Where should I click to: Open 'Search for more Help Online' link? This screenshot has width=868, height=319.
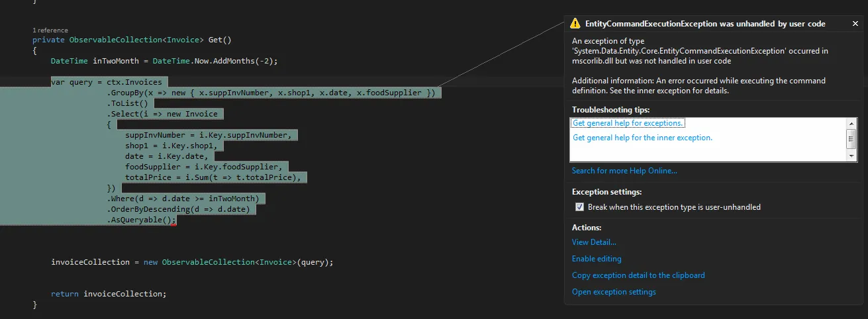(x=624, y=171)
